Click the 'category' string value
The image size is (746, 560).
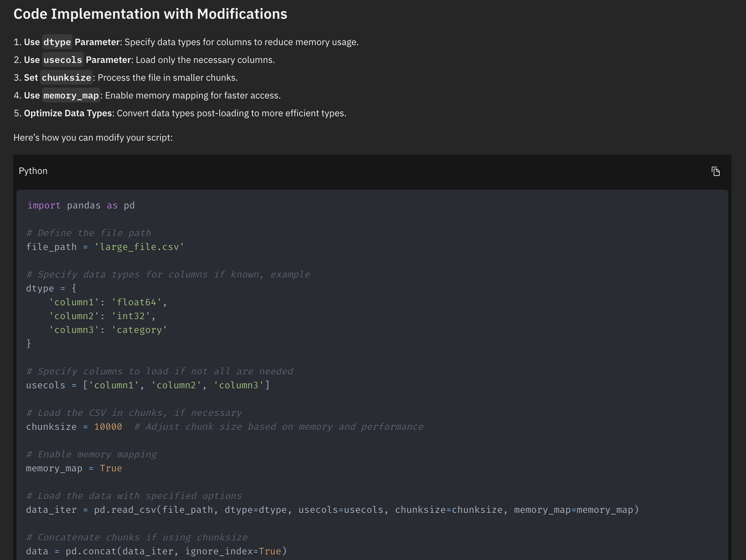pos(139,330)
